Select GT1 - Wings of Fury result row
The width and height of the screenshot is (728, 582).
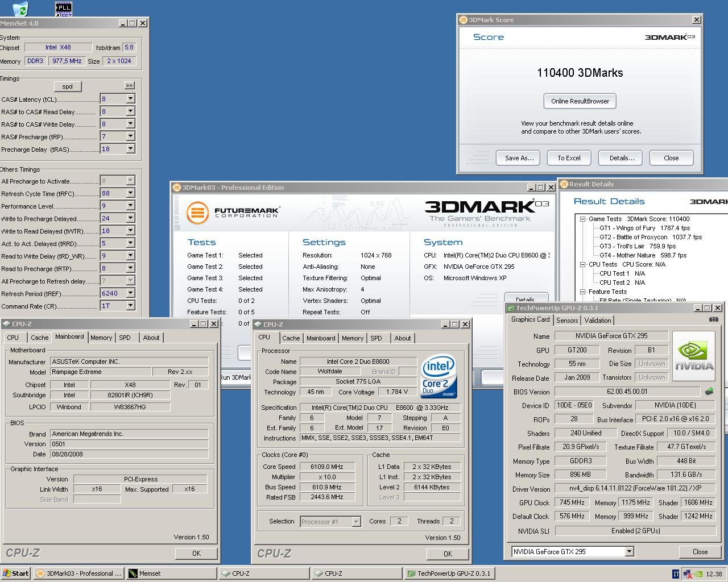coord(644,228)
